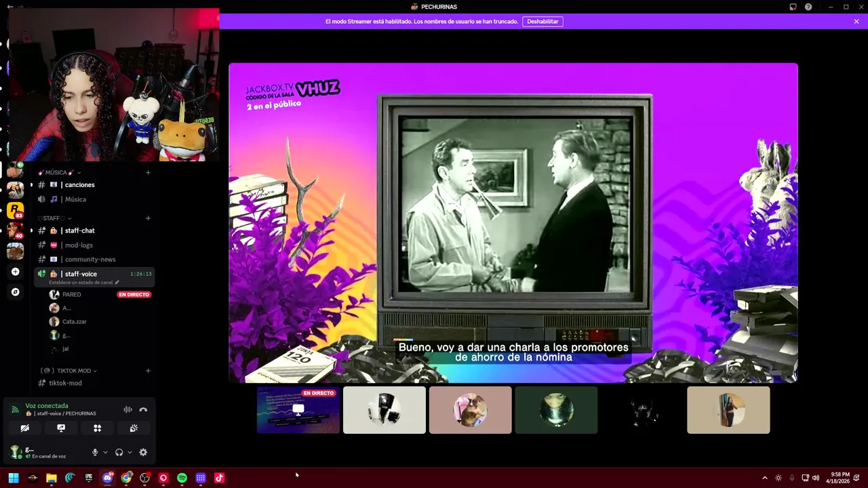This screenshot has height=488, width=868.
Task: Open the taskbar volume control
Action: pos(815,478)
